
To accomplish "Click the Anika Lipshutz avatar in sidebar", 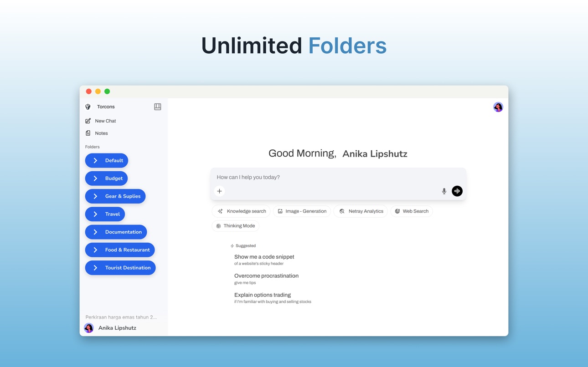I will click(89, 328).
